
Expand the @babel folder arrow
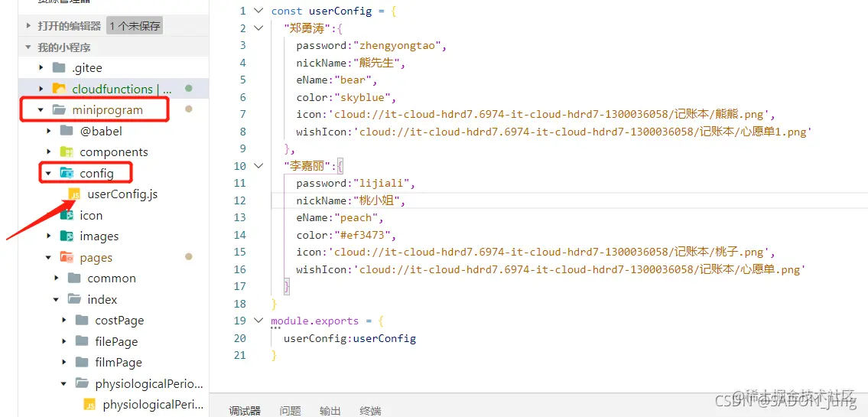click(49, 131)
